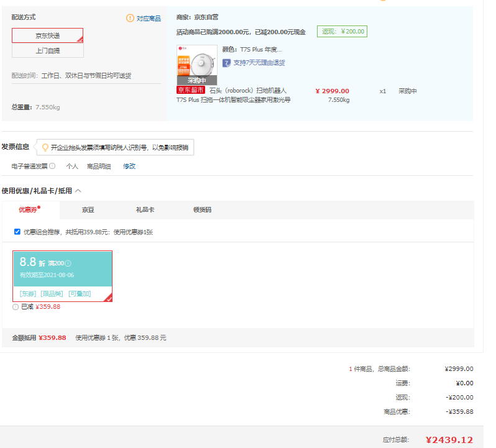
Task: Click the 总商品金额 ¥2999.00 value
Action: 459,368
